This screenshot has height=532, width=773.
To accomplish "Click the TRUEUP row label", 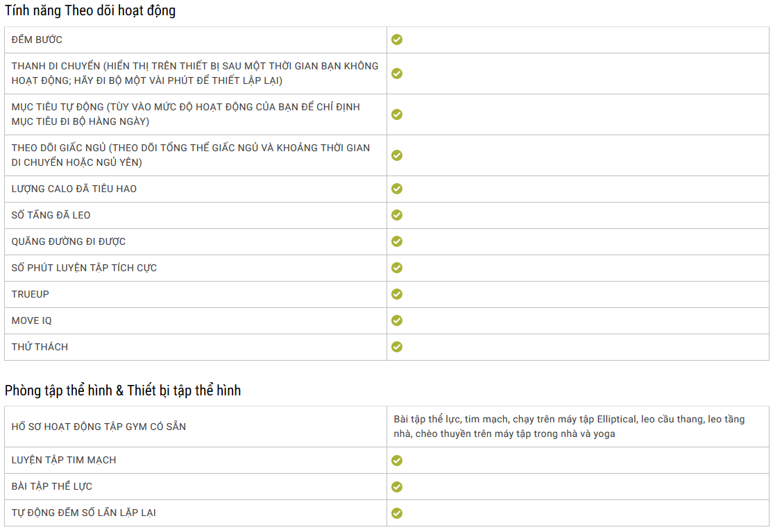I will pos(31,294).
